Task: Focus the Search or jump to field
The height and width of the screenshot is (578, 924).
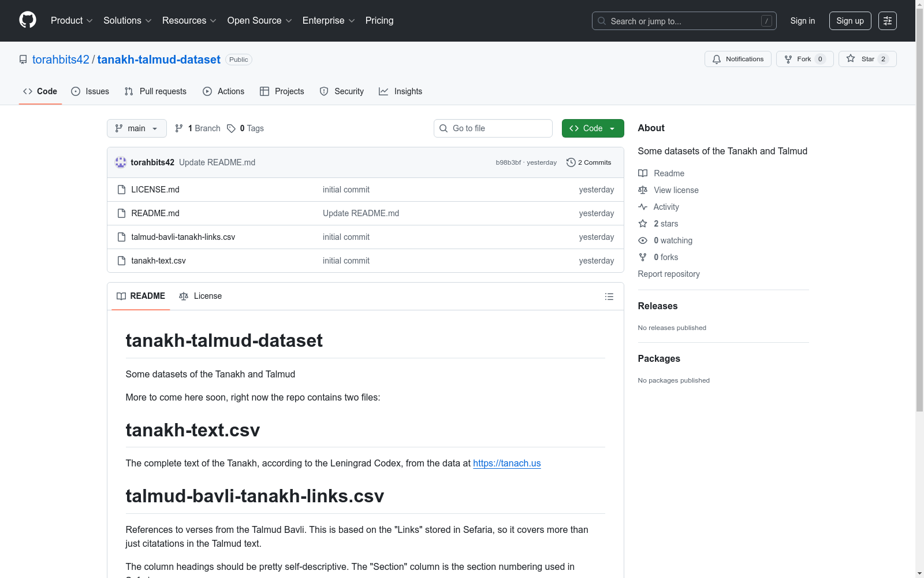Action: tap(684, 21)
